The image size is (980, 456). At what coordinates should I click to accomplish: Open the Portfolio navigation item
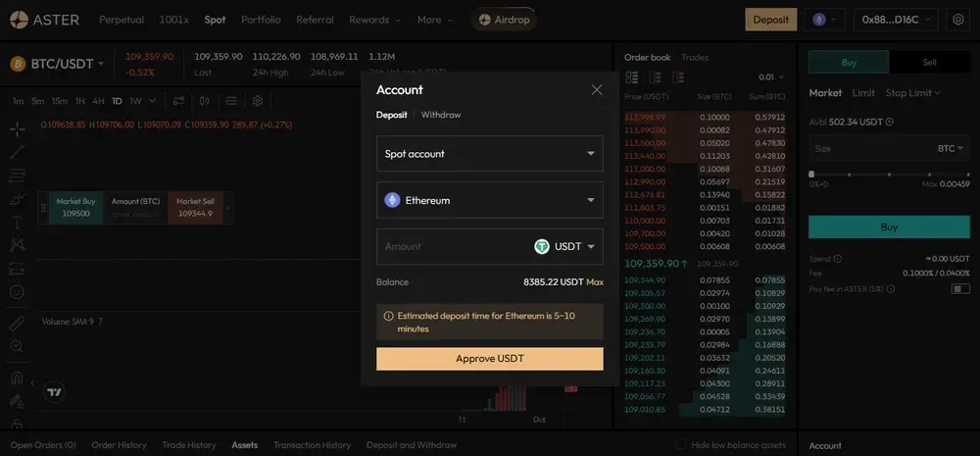pos(261,20)
